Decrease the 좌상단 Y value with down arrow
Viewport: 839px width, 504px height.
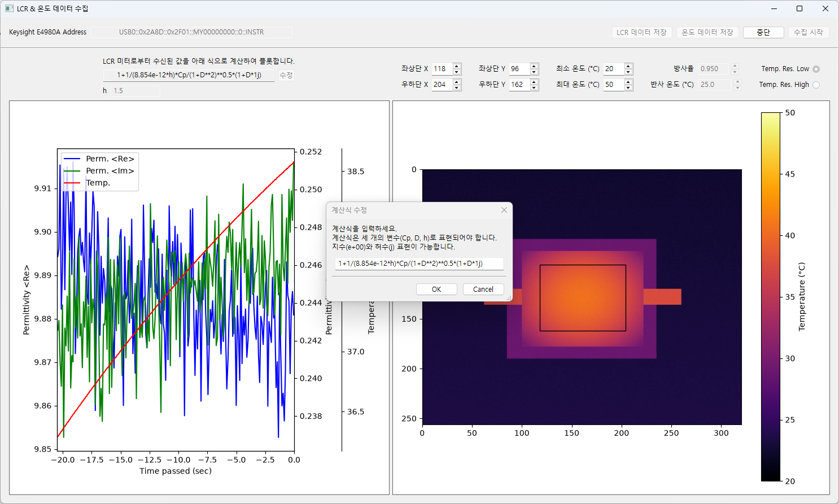[x=534, y=72]
